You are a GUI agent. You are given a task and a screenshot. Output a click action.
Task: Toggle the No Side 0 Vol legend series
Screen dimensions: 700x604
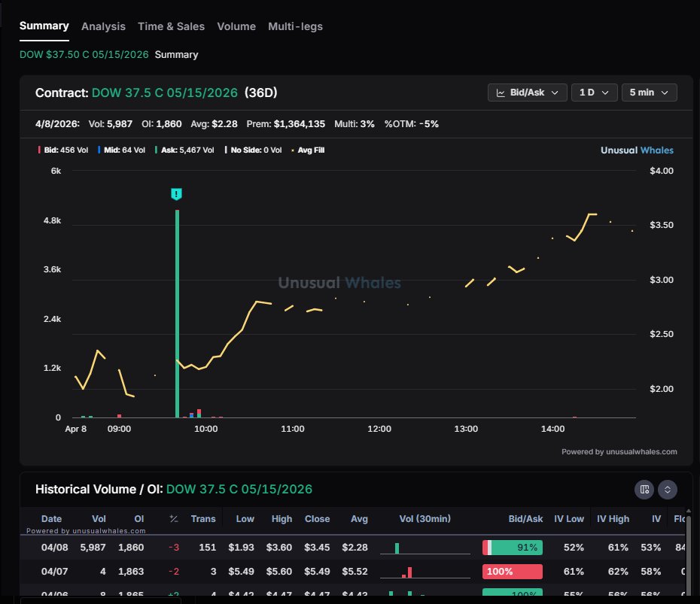(x=254, y=150)
